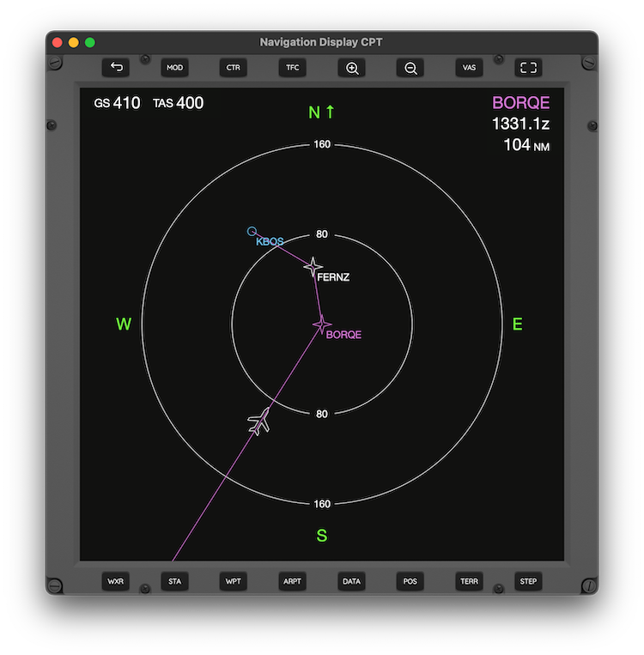Click the fullscreen brackets icon
Viewport: 644px width, 655px height.
(x=528, y=68)
